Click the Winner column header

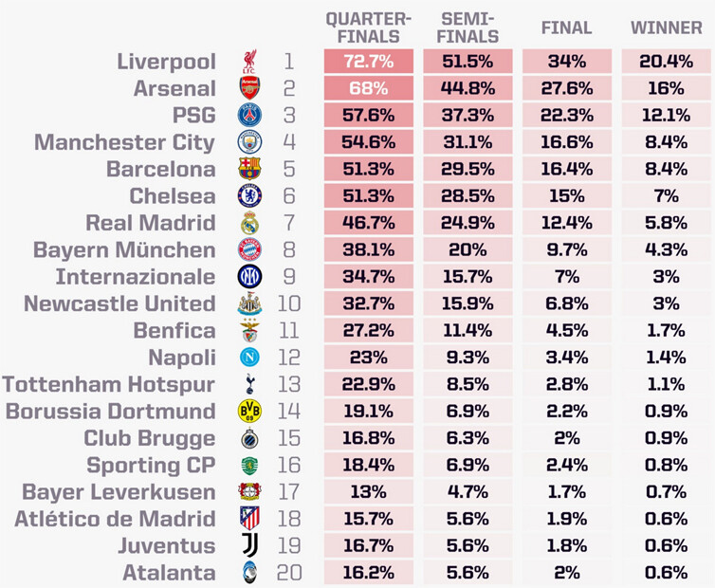point(667,28)
